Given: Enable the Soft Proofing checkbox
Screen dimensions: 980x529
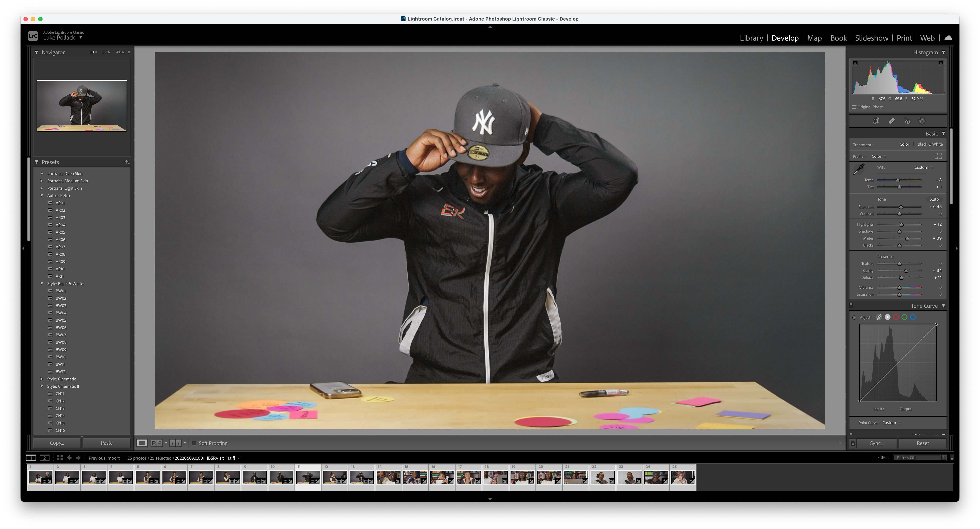Looking at the screenshot, I should point(194,443).
